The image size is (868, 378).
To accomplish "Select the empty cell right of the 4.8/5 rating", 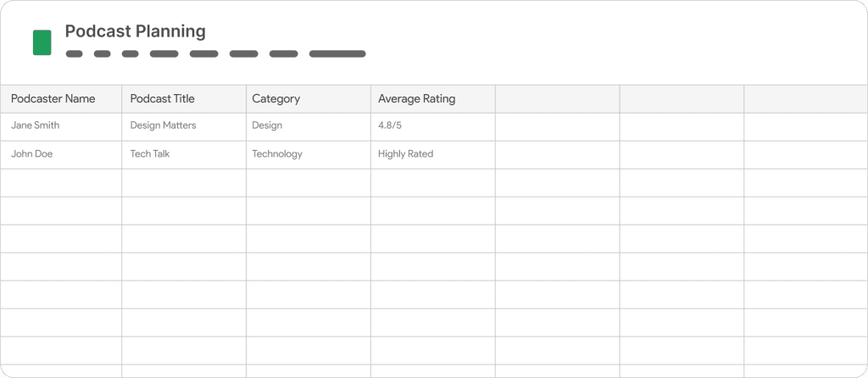I will point(558,127).
